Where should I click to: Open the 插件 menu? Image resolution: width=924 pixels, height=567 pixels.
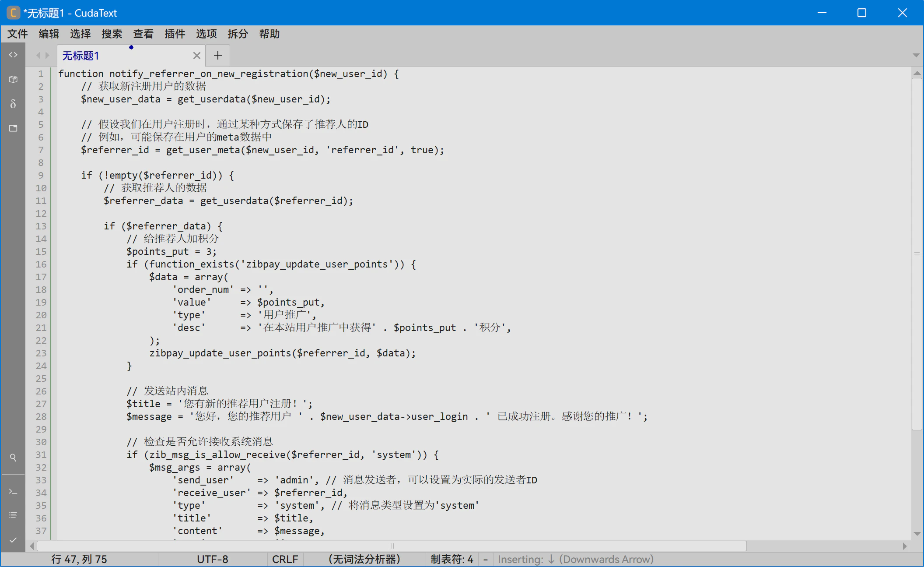click(x=175, y=34)
